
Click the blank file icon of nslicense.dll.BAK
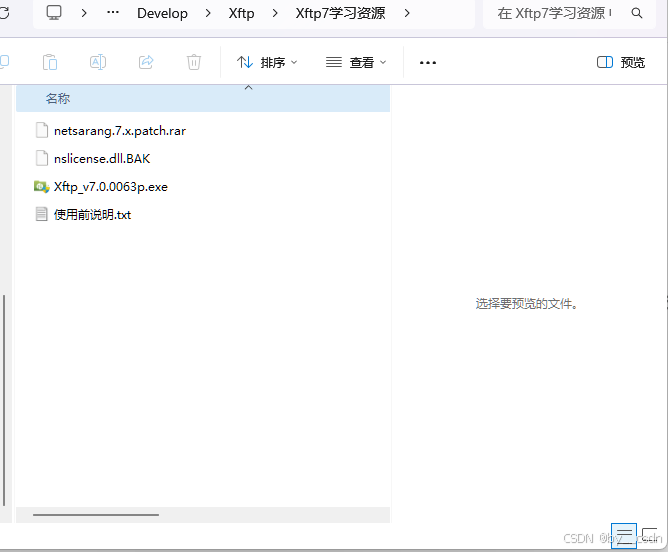point(41,158)
